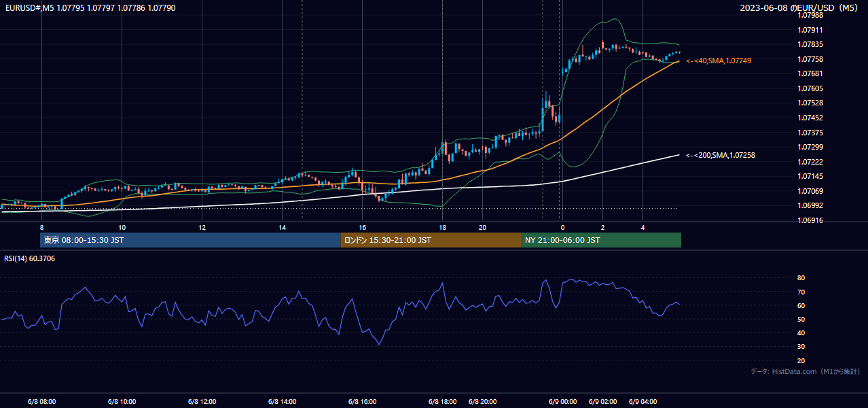Click the bottom date label 6/8 08:00
Screen dimensions: 868x408
41,402
